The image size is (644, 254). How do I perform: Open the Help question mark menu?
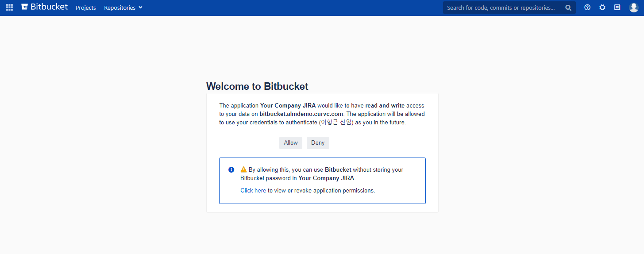pos(587,8)
